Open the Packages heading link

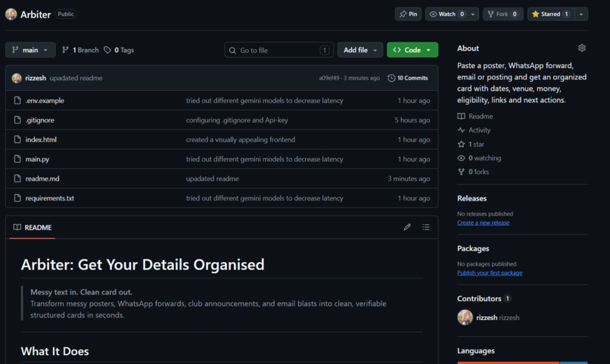pos(473,248)
